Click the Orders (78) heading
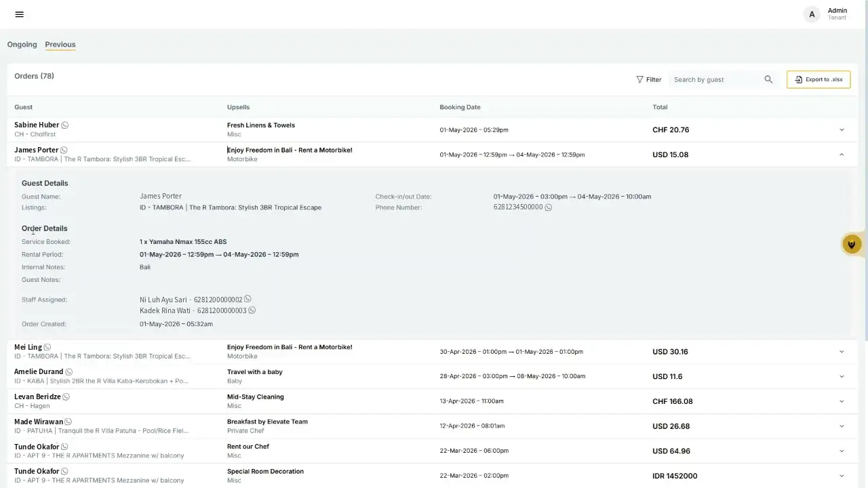This screenshot has width=868, height=488. (x=34, y=76)
